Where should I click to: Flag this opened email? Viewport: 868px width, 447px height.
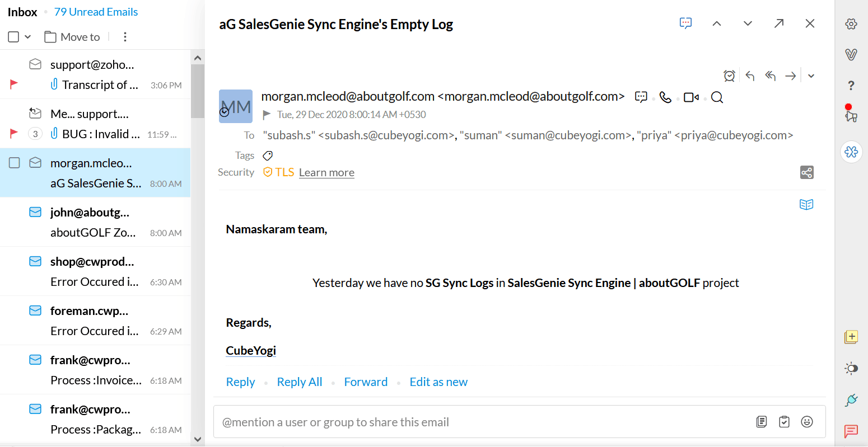click(267, 115)
